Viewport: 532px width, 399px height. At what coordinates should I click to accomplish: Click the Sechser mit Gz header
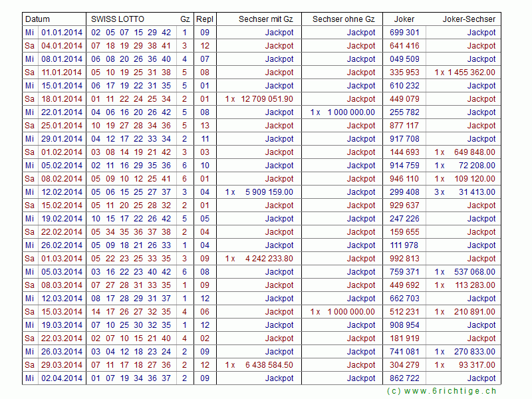[x=265, y=19]
